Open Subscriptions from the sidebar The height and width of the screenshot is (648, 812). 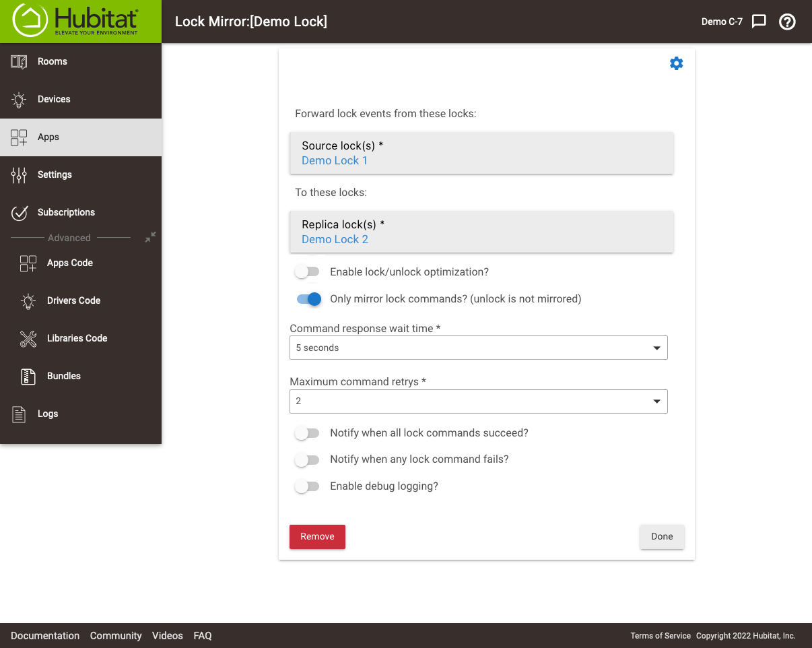coord(81,213)
